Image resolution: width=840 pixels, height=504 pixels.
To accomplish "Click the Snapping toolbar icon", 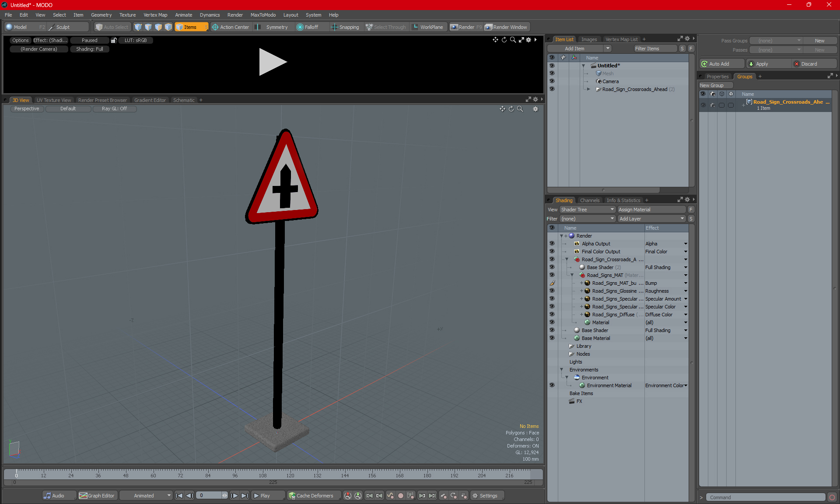I will click(x=335, y=27).
